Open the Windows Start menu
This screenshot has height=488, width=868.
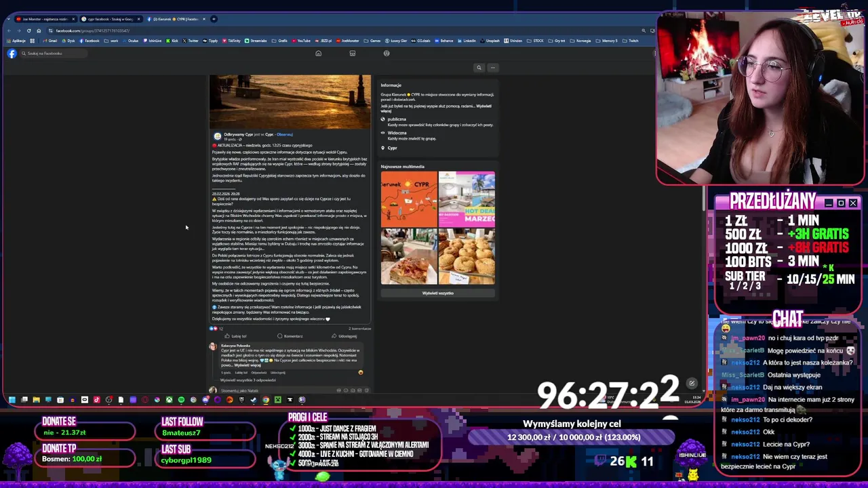click(12, 400)
